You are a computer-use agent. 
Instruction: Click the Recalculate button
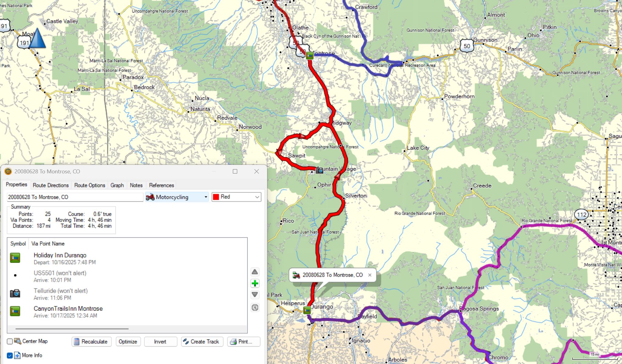point(91,342)
